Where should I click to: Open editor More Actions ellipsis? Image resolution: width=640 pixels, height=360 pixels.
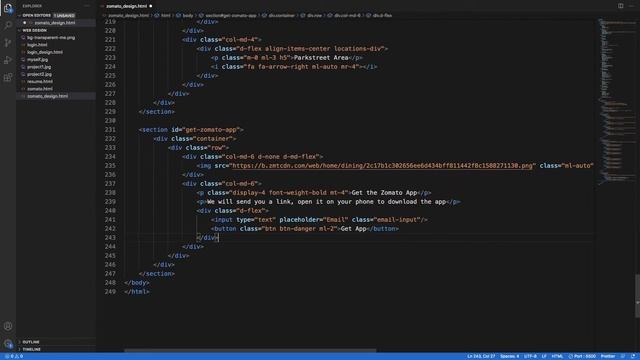631,6
